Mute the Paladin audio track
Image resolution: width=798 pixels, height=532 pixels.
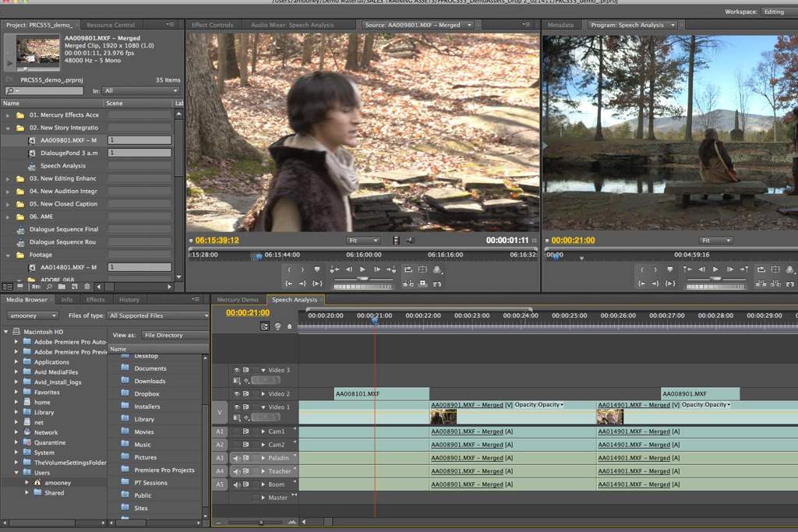[237, 458]
